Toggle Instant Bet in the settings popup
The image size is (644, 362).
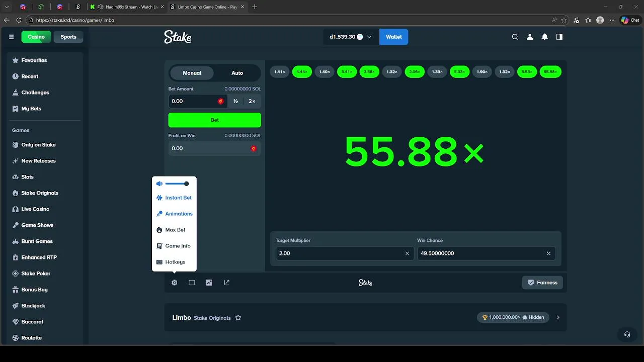coord(174,198)
